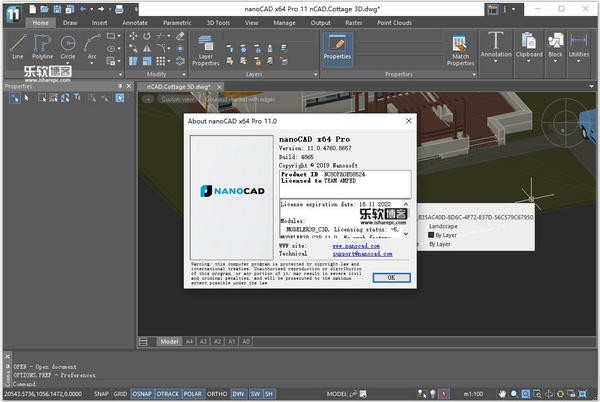Select the Polyline tool

pyautogui.click(x=43, y=46)
